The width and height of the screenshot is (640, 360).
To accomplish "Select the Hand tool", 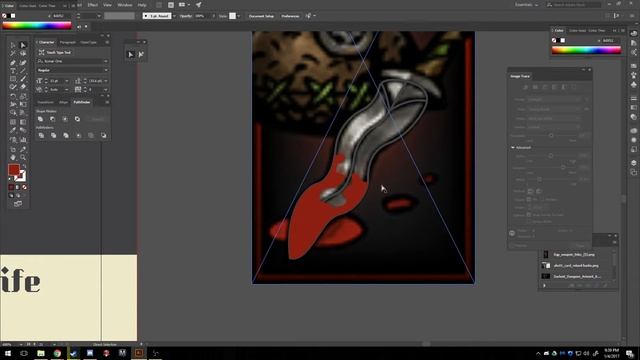I will 13,158.
